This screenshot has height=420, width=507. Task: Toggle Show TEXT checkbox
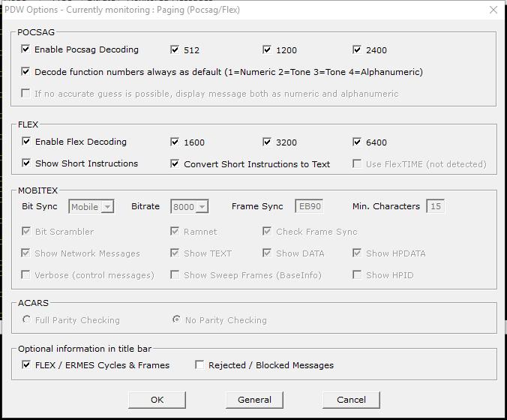tap(175, 253)
